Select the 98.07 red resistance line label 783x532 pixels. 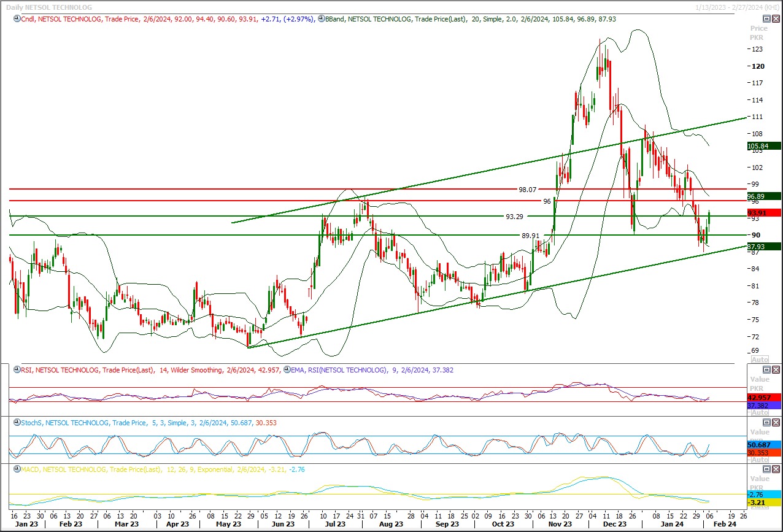click(x=527, y=190)
